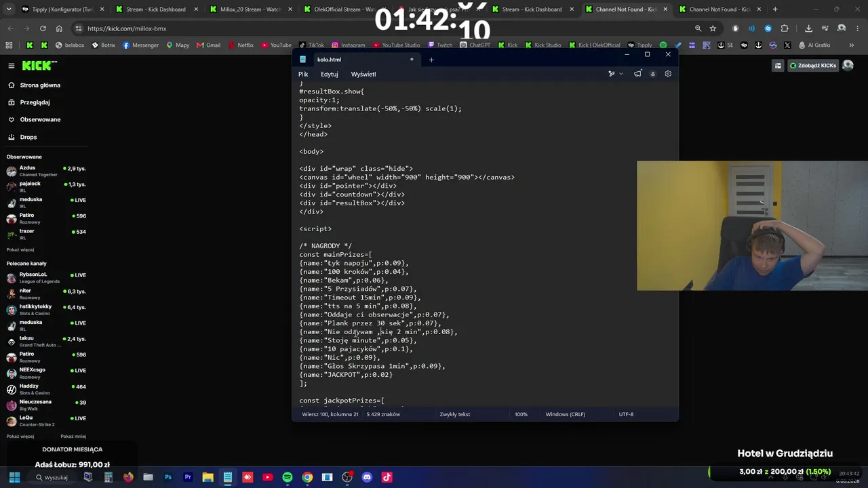Click the browser zoom magnifier icon

point(698,28)
